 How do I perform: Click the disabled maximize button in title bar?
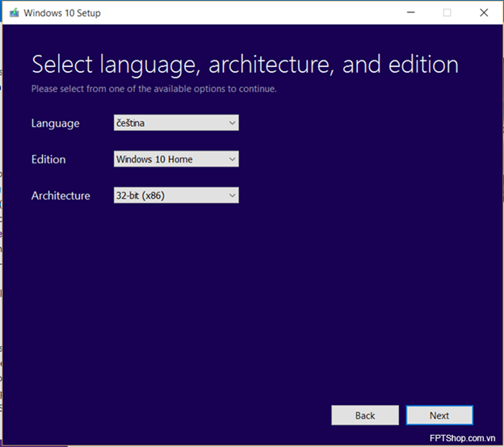447,13
